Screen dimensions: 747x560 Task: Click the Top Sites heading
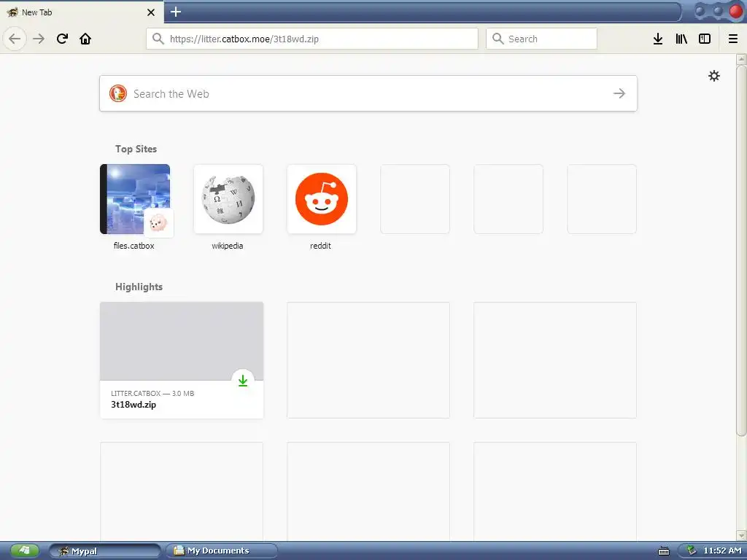pos(136,149)
